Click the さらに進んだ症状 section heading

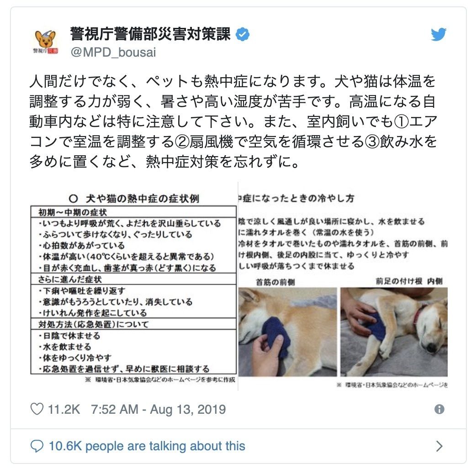tap(70, 279)
